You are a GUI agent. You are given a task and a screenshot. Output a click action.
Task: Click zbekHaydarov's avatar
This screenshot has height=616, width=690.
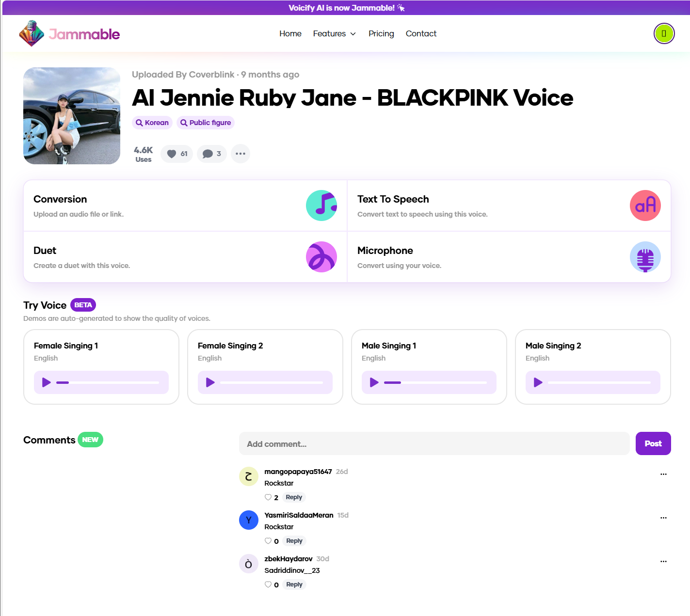tap(249, 564)
